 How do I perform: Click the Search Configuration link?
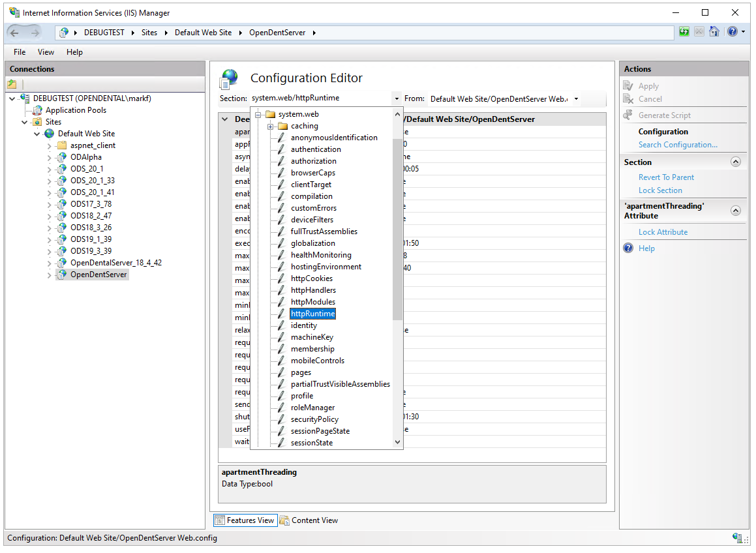click(677, 145)
